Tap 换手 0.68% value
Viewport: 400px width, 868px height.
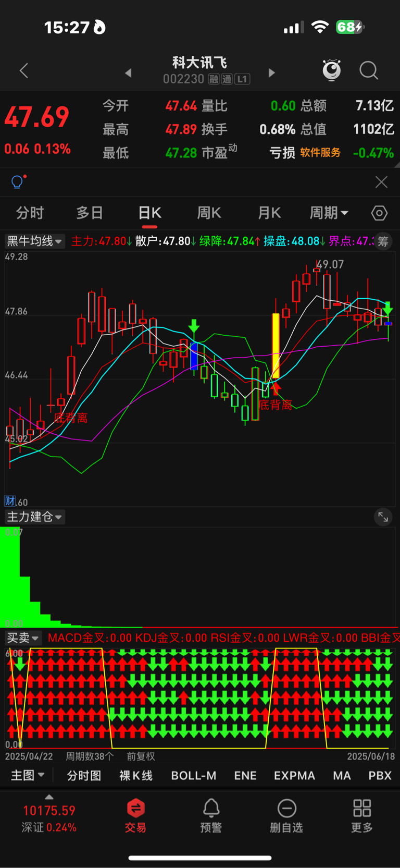click(277, 129)
